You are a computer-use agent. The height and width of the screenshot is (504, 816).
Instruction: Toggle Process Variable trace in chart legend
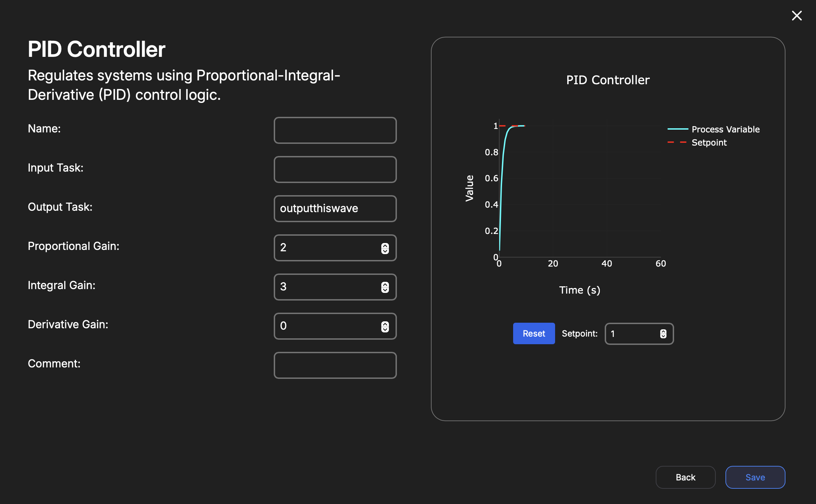coord(725,129)
